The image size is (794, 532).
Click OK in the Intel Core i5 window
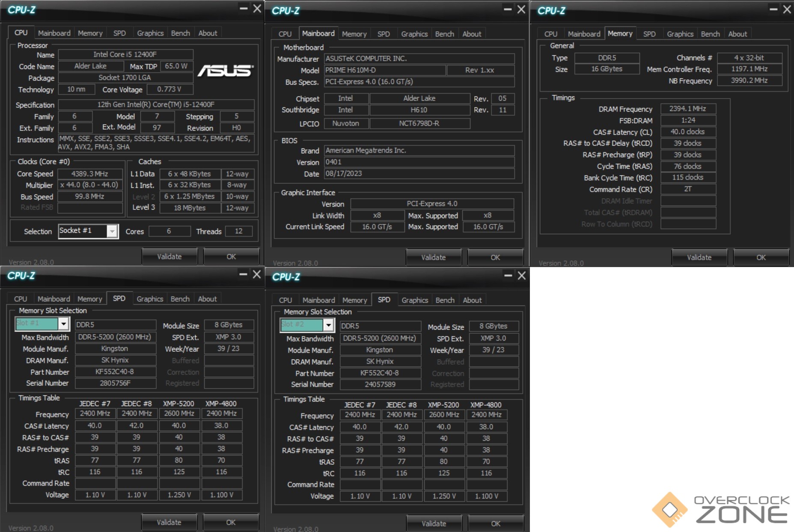click(x=231, y=256)
